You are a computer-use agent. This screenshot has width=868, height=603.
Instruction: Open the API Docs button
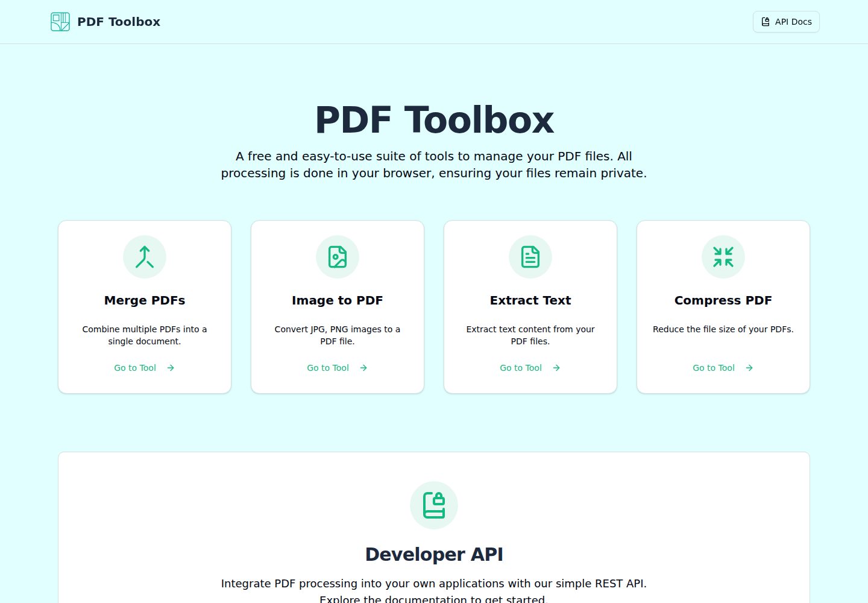click(786, 22)
